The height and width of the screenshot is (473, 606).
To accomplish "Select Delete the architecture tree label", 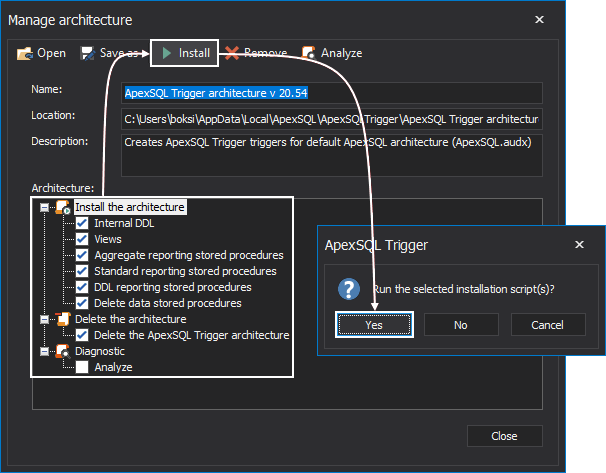I will (131, 319).
